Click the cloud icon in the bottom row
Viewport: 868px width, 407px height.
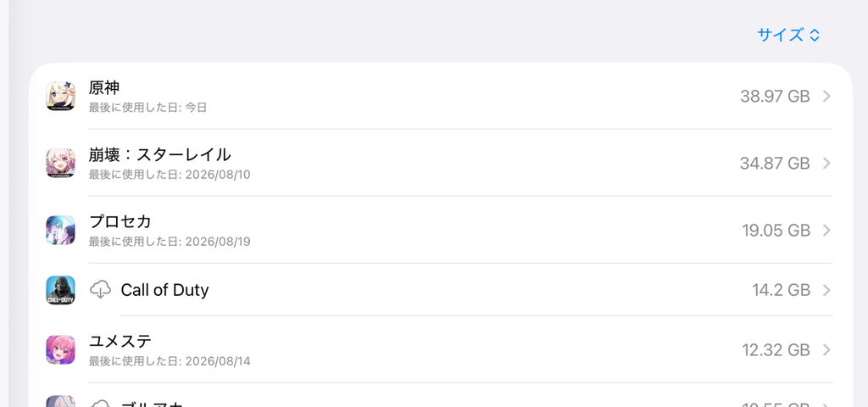100,403
